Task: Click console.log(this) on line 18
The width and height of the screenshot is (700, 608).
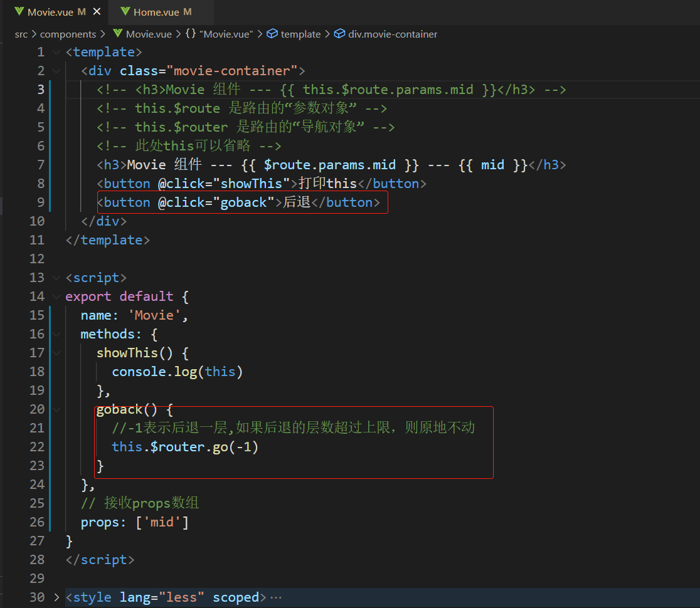Action: coord(178,372)
